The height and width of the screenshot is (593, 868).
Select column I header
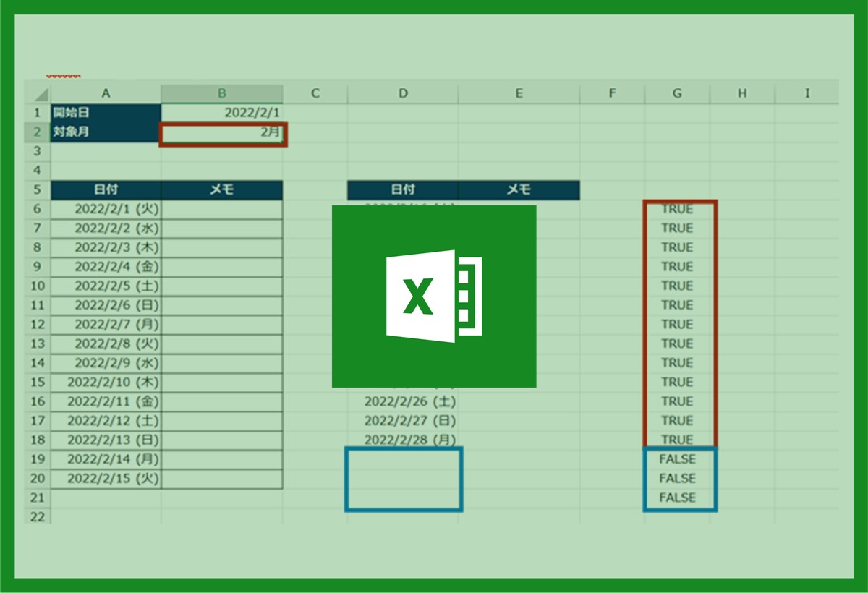coord(807,93)
